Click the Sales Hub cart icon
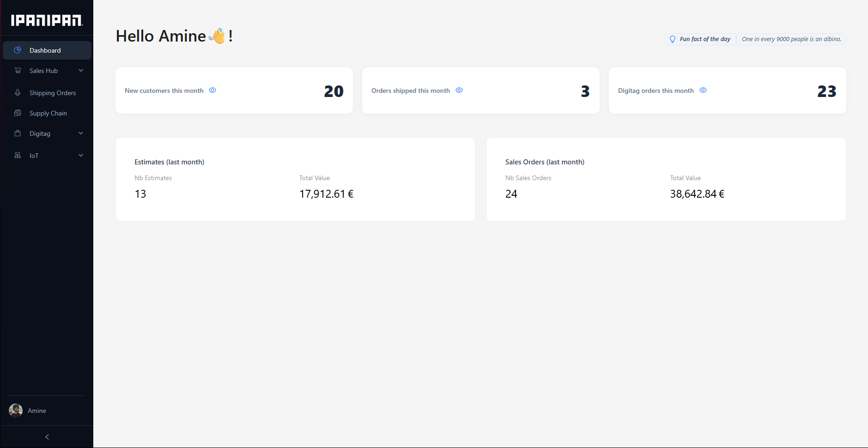868x448 pixels. pos(18,71)
